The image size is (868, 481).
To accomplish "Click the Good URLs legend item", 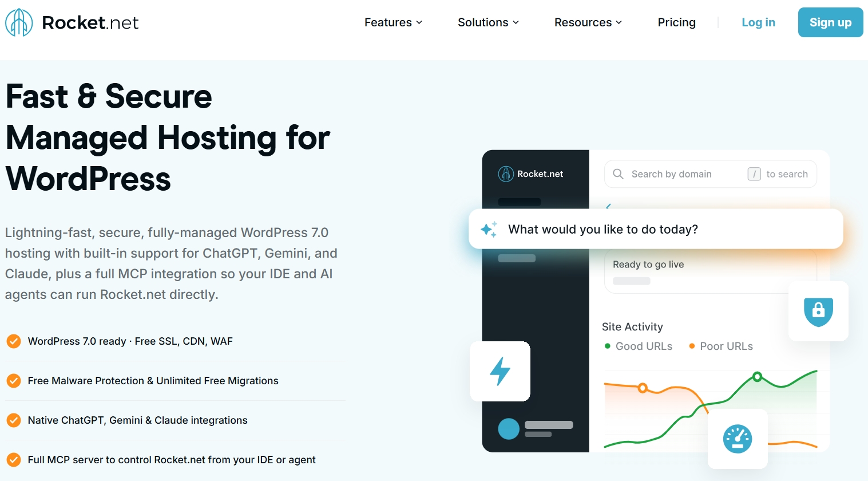I will [x=639, y=346].
